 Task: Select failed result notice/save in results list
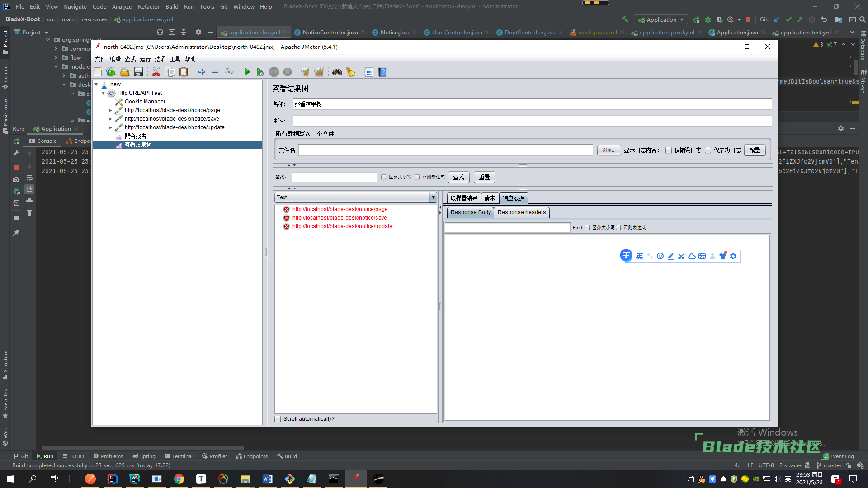pos(339,218)
